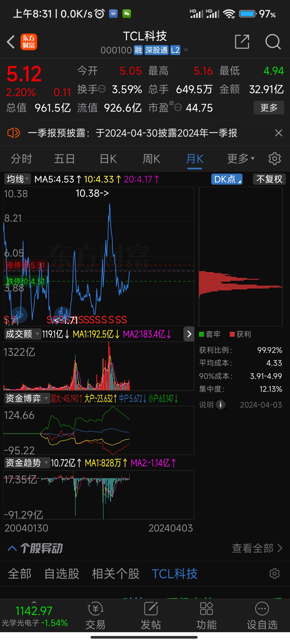Open the share icon
This screenshot has width=290, height=644.
click(x=242, y=42)
